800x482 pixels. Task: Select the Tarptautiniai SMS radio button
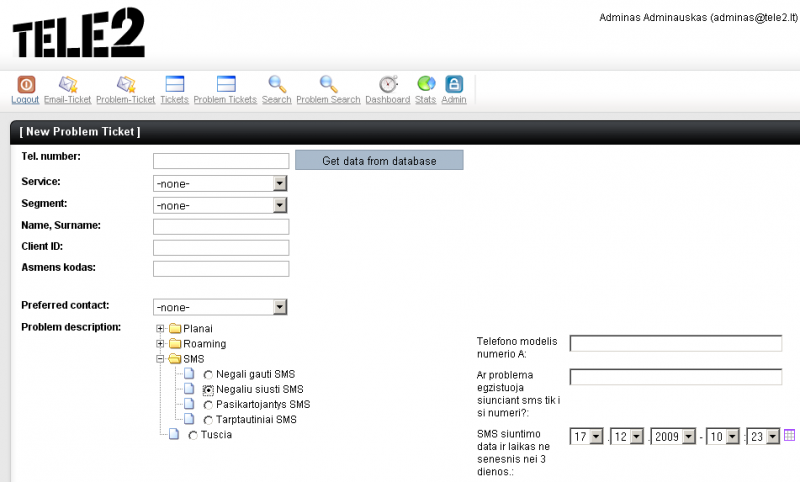208,421
